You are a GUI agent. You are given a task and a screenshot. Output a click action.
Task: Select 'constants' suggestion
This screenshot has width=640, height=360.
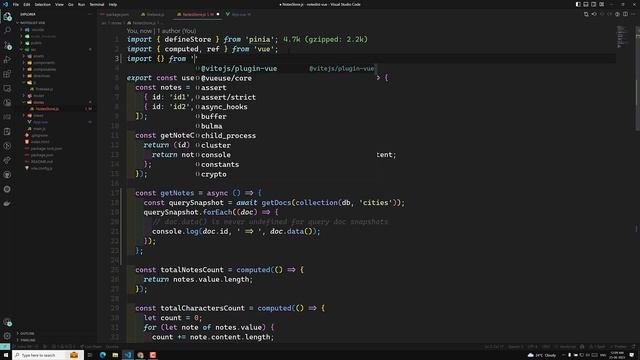285,164
